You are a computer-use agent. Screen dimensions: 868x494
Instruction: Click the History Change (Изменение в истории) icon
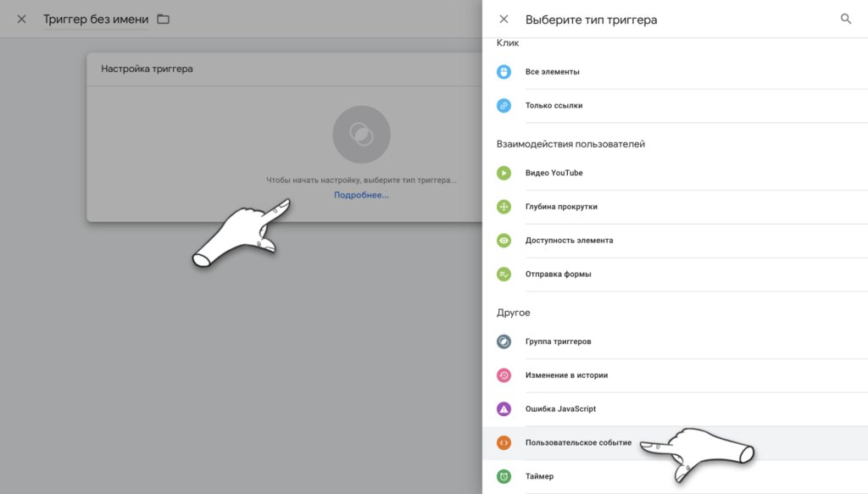[504, 375]
